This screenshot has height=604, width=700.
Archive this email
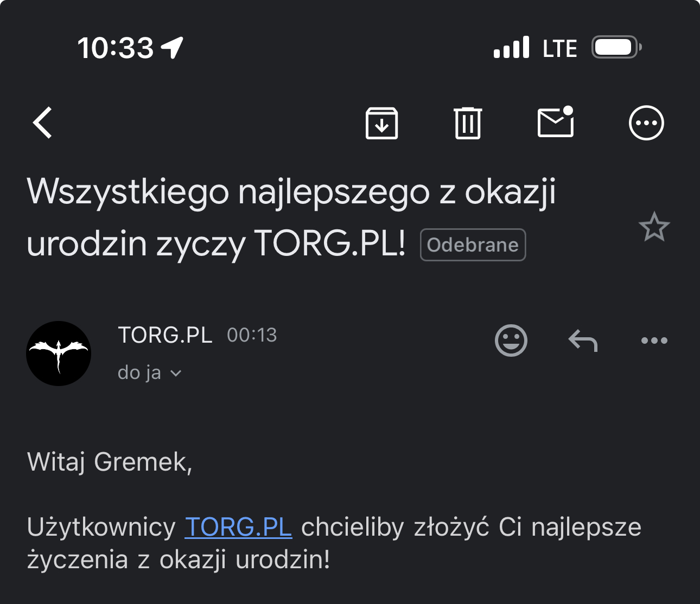point(381,123)
